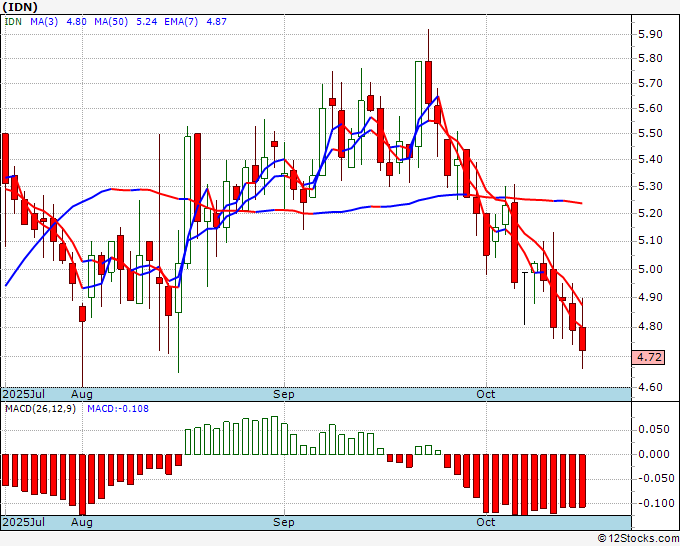This screenshot has width=680, height=546.
Task: Click the 5.30 price axis label
Action: tap(651, 186)
